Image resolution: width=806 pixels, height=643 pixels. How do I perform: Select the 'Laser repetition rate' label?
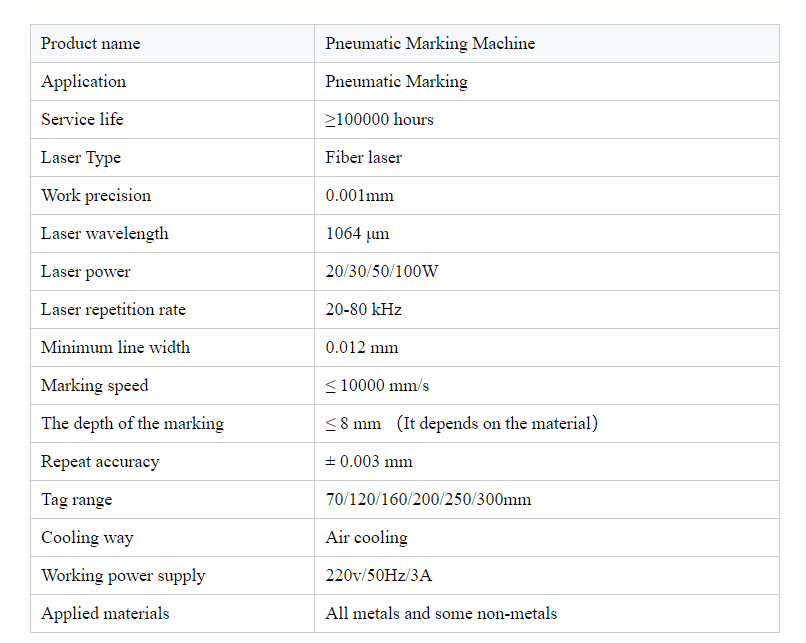click(113, 309)
